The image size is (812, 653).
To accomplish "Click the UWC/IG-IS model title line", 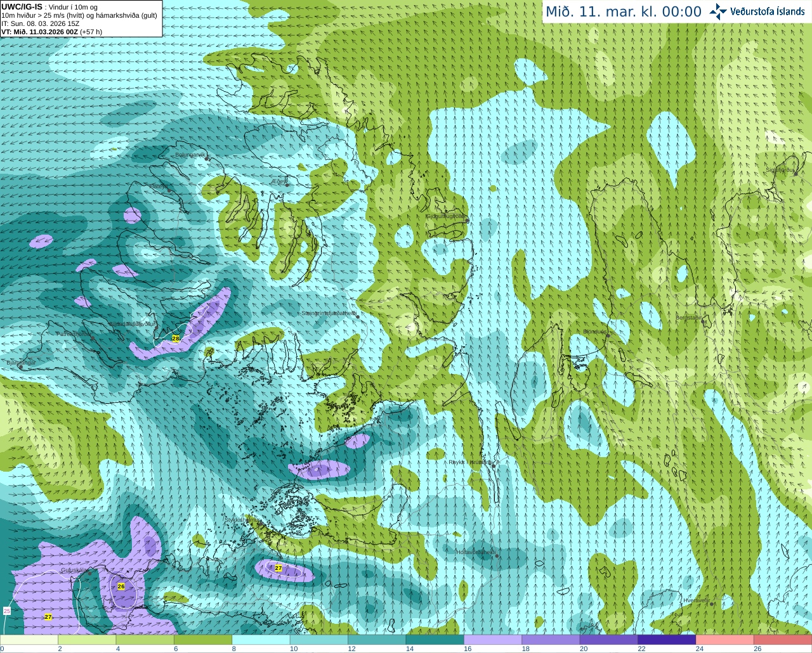I will (49, 7).
